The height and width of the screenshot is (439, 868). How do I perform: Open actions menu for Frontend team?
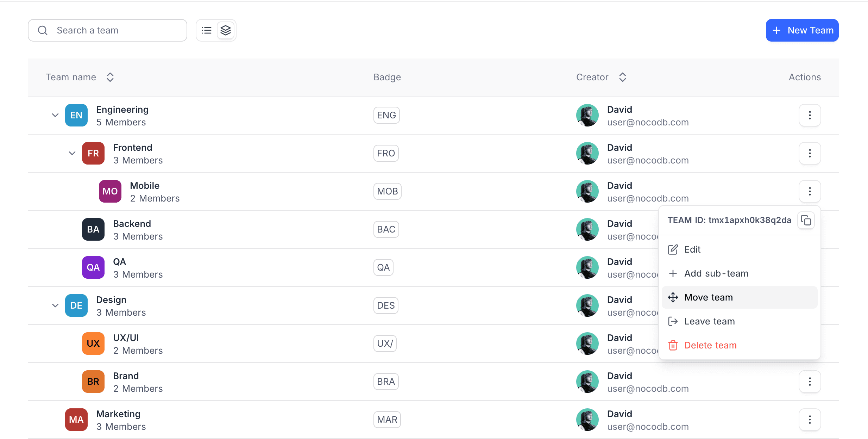point(810,153)
